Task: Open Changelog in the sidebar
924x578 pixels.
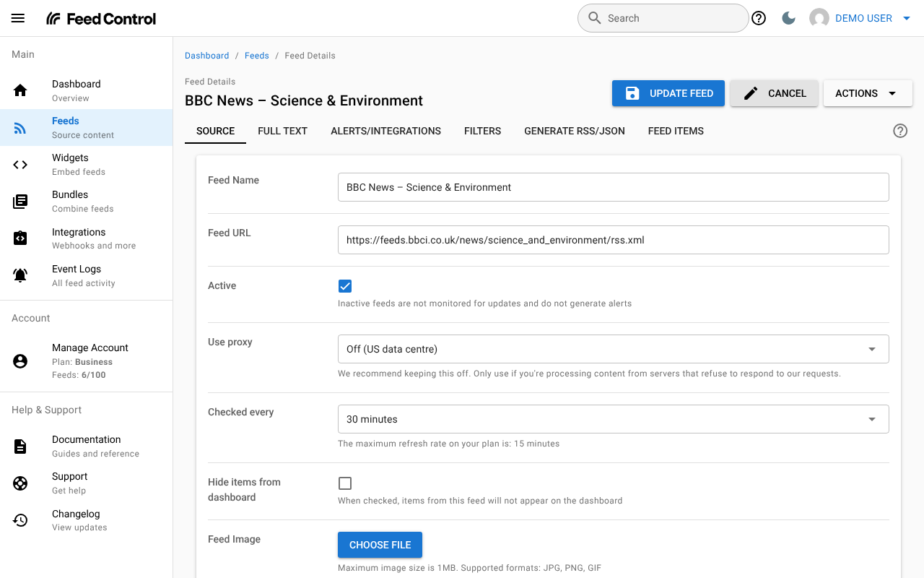Action: (87, 520)
